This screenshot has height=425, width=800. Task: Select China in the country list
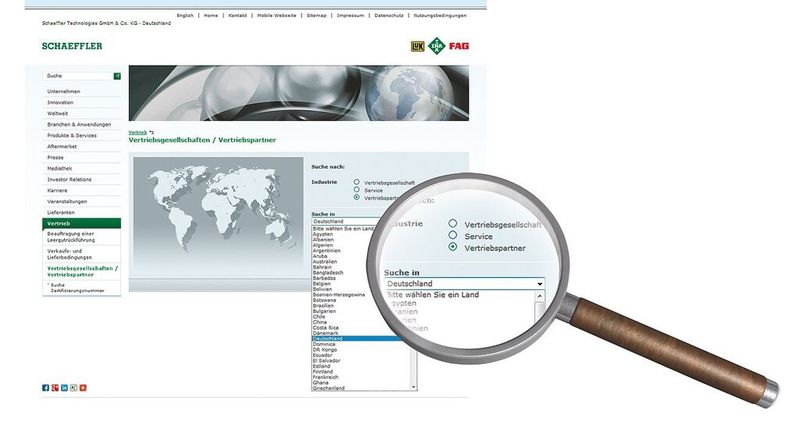[x=319, y=322]
